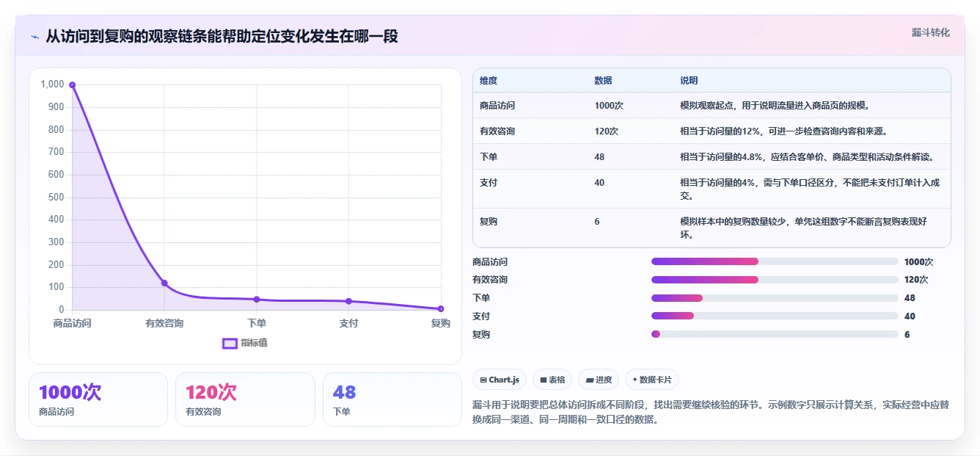Open the 120次 有效咨询 stat card
980x456 pixels.
(x=245, y=399)
